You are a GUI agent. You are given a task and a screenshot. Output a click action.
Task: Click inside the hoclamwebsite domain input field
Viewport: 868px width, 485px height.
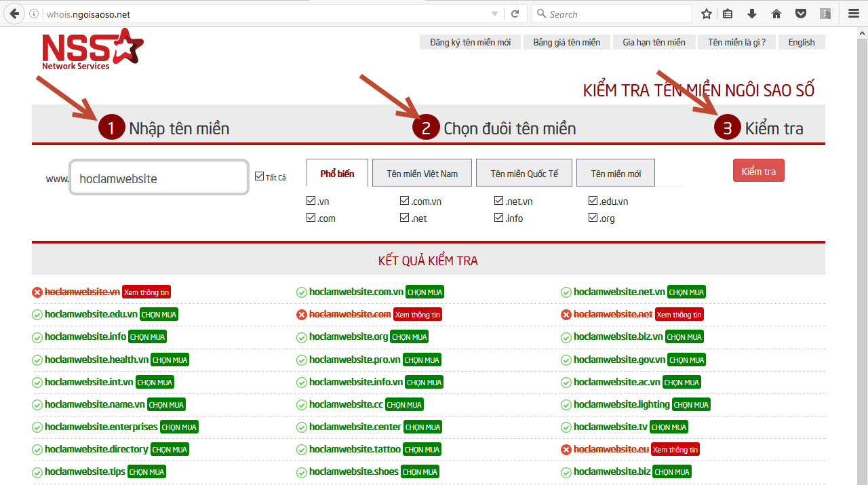[159, 176]
